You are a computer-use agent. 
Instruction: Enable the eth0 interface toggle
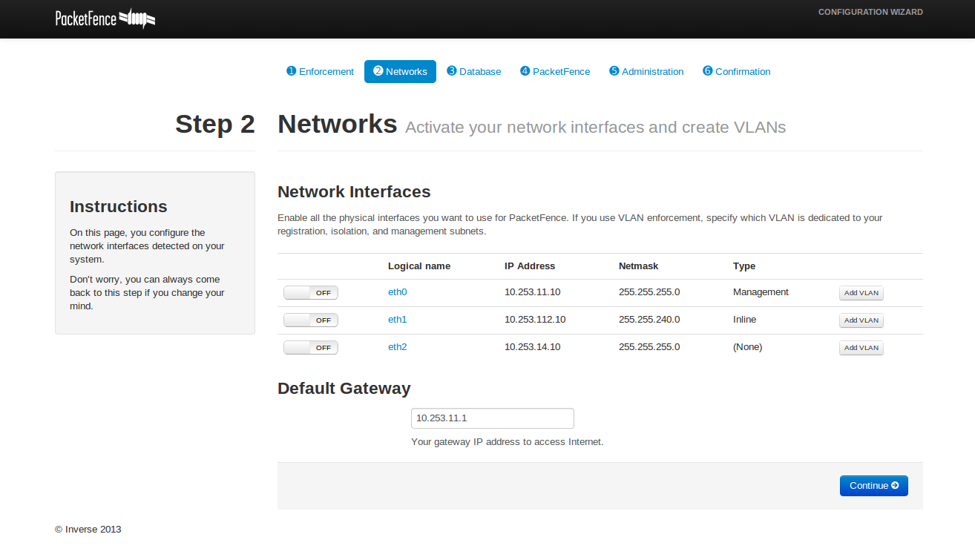coord(310,293)
